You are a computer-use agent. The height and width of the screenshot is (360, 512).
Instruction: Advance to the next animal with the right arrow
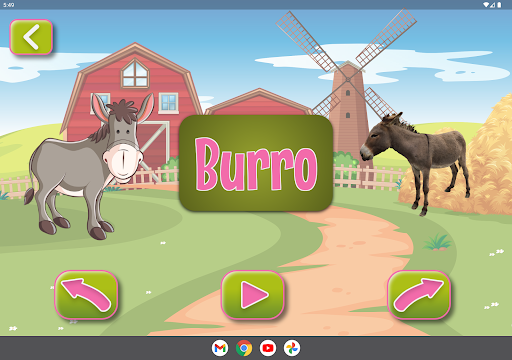(419, 295)
